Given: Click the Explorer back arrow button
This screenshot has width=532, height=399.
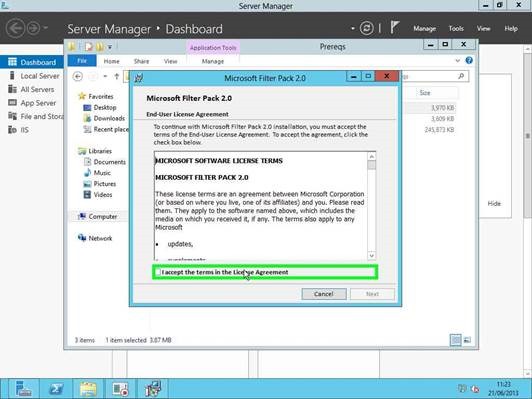Looking at the screenshot, I should (78, 76).
